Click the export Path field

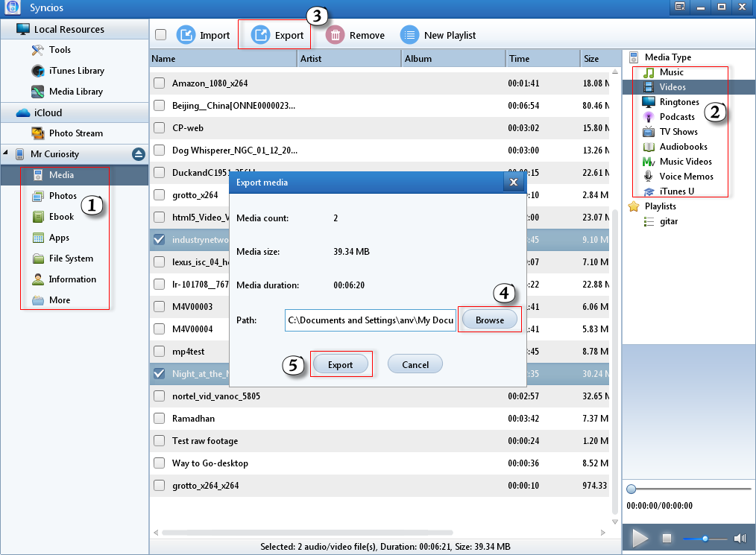point(371,320)
